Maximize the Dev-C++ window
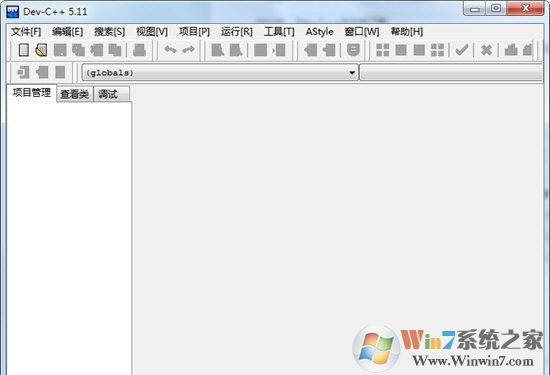550x375 pixels. point(496,9)
